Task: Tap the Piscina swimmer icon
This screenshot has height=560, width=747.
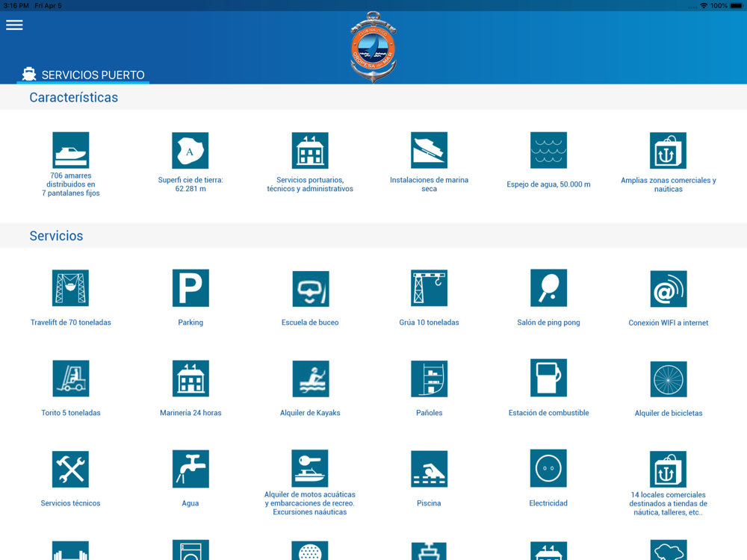Action: pos(430,469)
